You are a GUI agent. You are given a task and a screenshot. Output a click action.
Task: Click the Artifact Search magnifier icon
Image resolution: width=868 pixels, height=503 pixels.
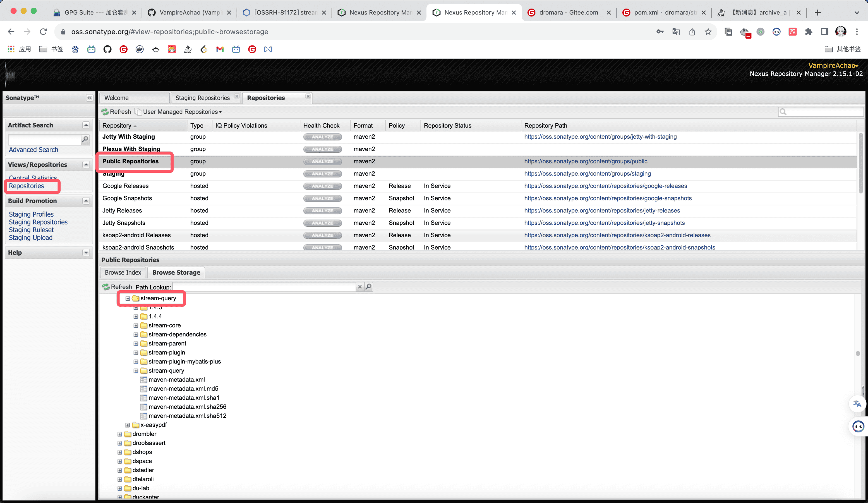(85, 139)
